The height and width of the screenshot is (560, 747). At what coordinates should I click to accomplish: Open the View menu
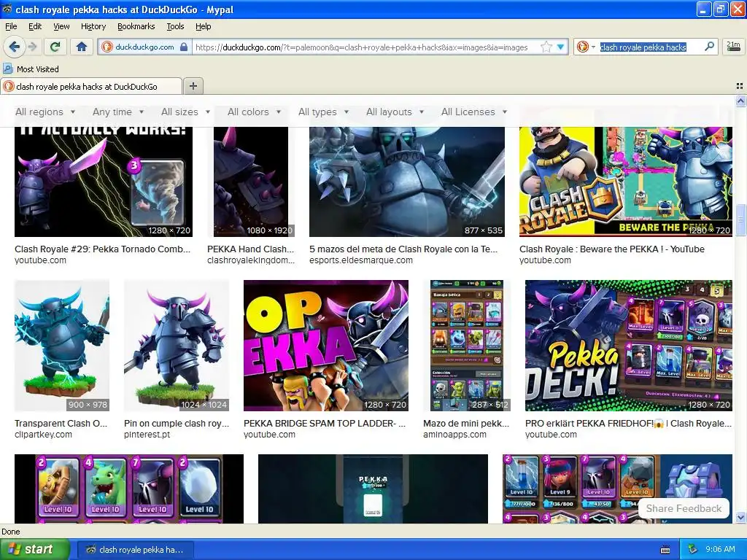61,26
